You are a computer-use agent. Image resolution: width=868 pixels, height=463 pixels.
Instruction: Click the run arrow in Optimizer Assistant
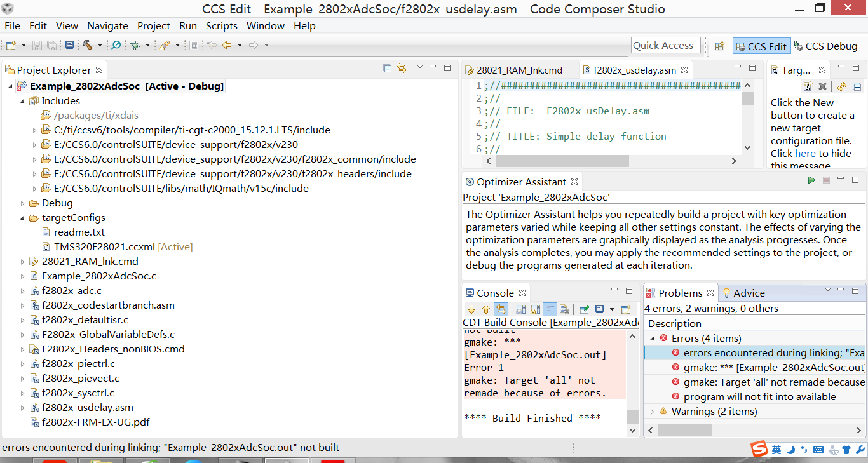(811, 180)
